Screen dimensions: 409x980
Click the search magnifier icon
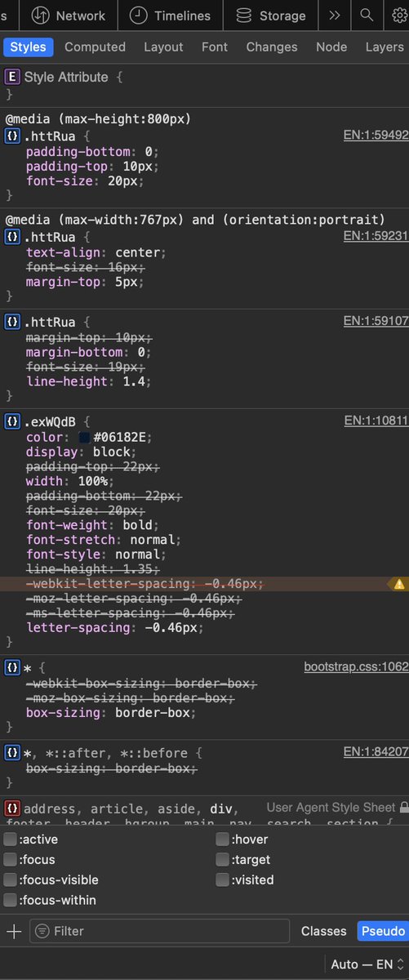pos(367,16)
